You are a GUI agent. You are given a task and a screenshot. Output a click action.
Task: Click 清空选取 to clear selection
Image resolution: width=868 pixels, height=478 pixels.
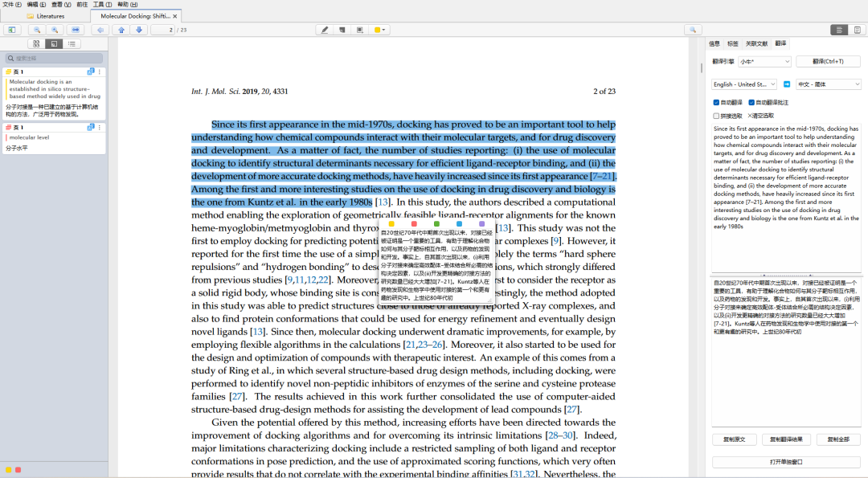point(760,116)
